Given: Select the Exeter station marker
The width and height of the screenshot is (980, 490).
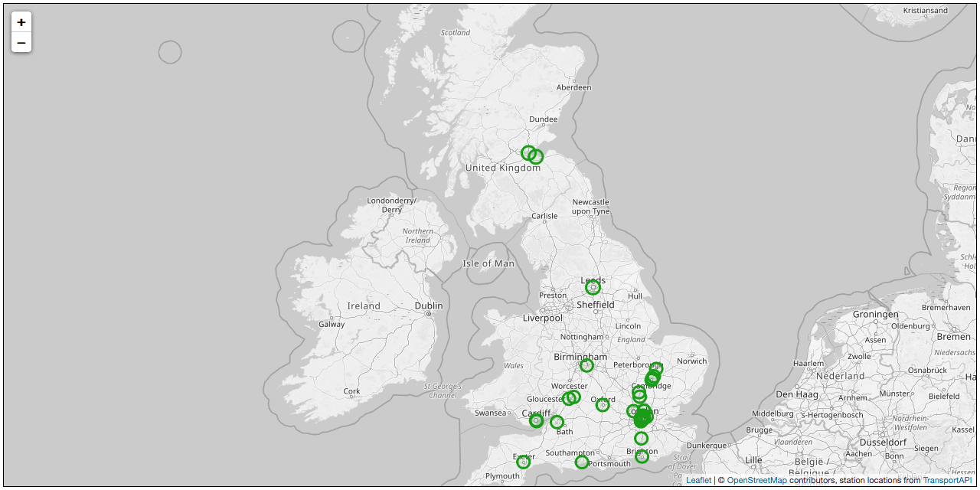Looking at the screenshot, I should coord(522,461).
